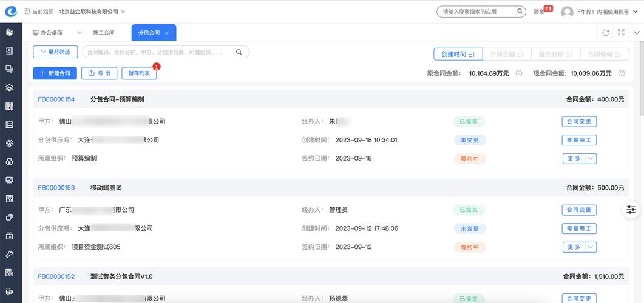Open contract link FB00000154
The width and height of the screenshot is (644, 303).
(56, 99)
